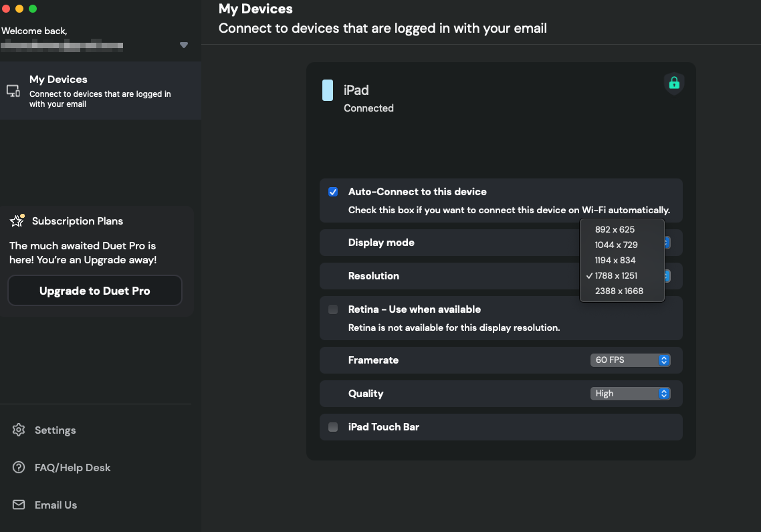Enable Retina – Use when available checkbox
Image resolution: width=761 pixels, height=532 pixels.
tap(333, 309)
